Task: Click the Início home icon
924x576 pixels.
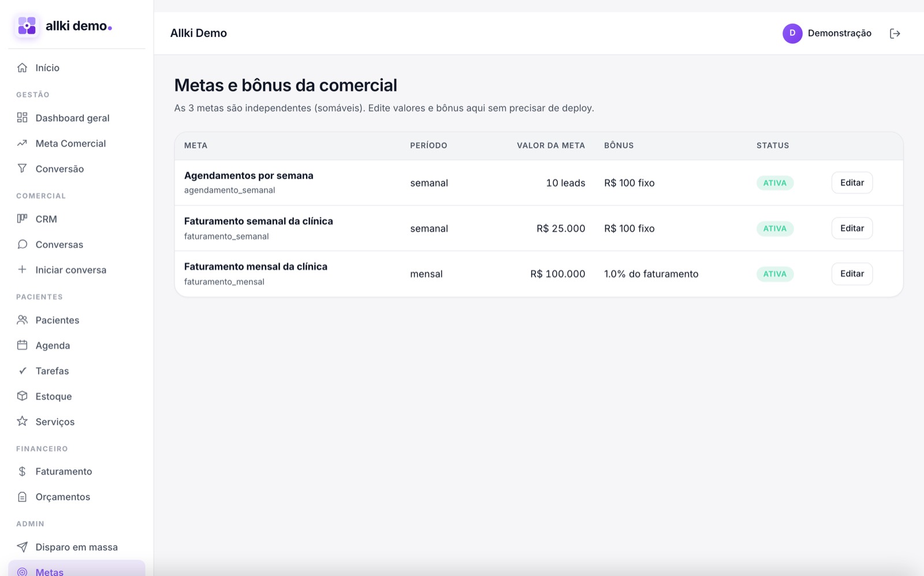Action: [22, 68]
